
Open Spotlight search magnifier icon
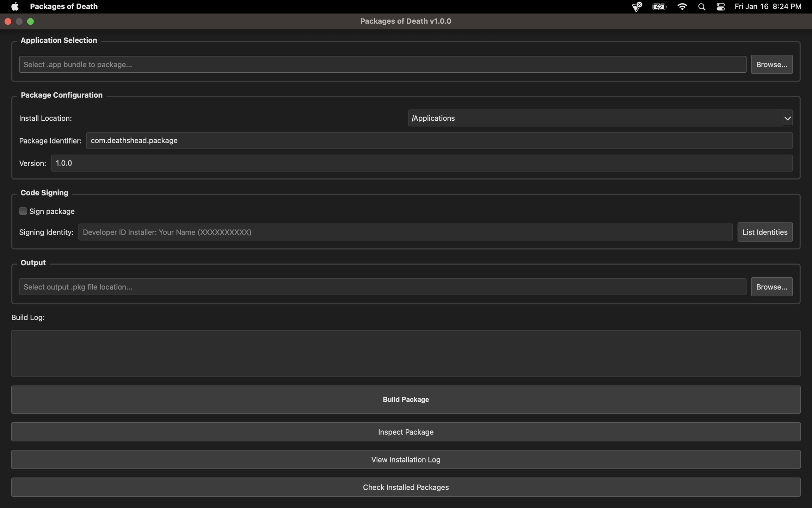tap(701, 6)
